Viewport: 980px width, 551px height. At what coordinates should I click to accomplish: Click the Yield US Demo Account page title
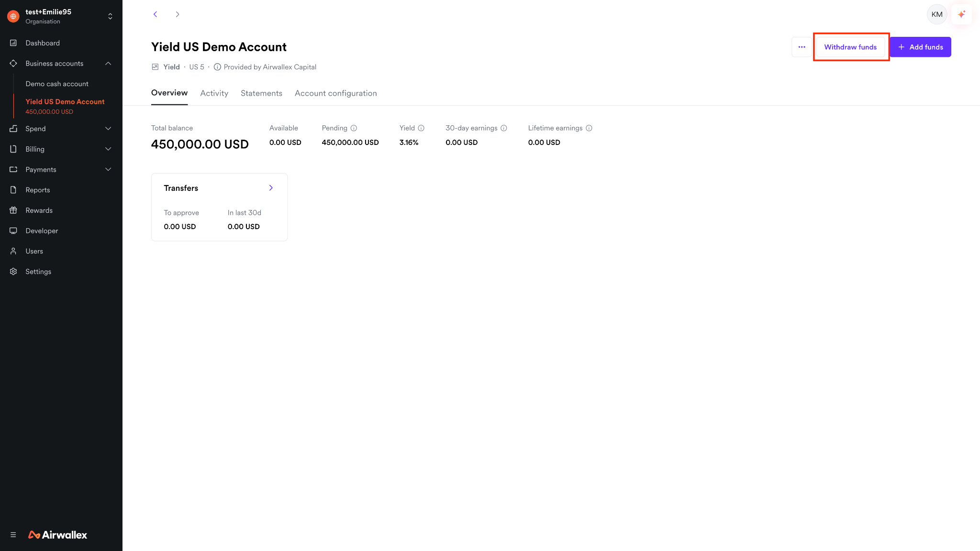(219, 47)
